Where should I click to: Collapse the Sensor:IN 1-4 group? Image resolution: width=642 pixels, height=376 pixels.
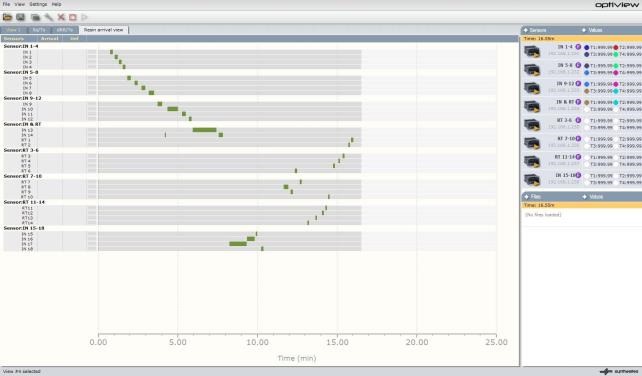tap(20, 46)
